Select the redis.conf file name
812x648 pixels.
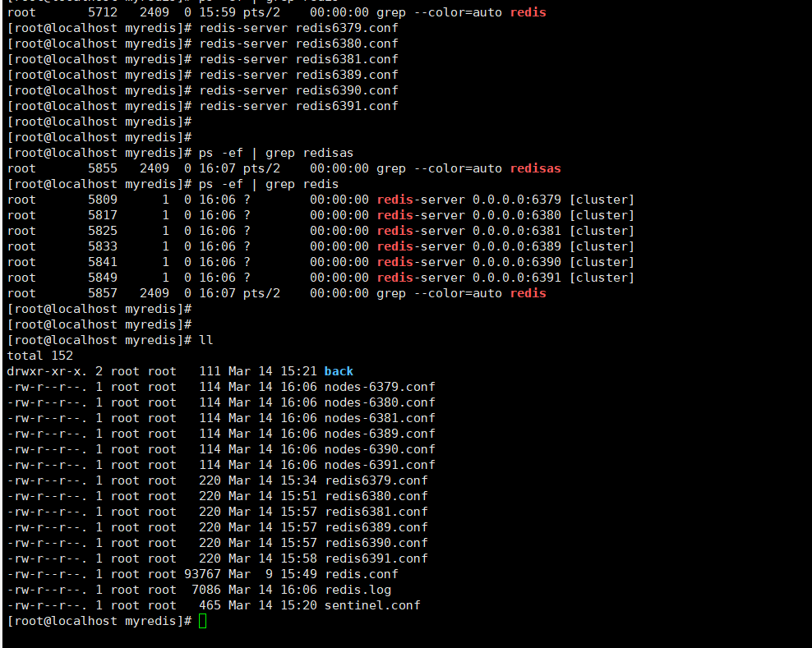[x=361, y=574]
